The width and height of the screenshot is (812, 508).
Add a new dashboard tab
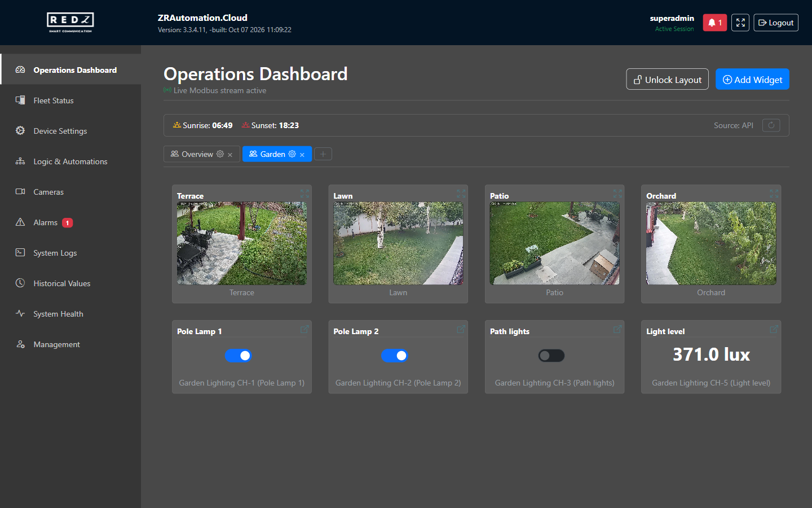tap(323, 154)
